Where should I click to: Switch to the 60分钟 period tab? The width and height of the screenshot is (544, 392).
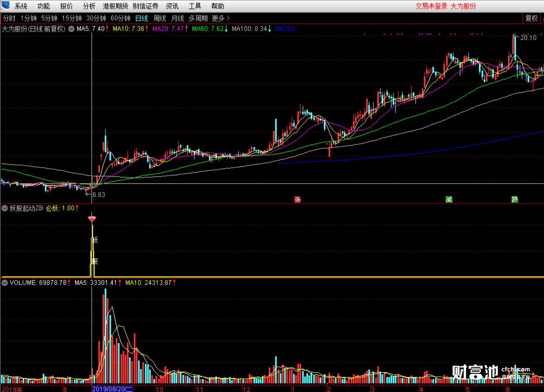click(120, 18)
